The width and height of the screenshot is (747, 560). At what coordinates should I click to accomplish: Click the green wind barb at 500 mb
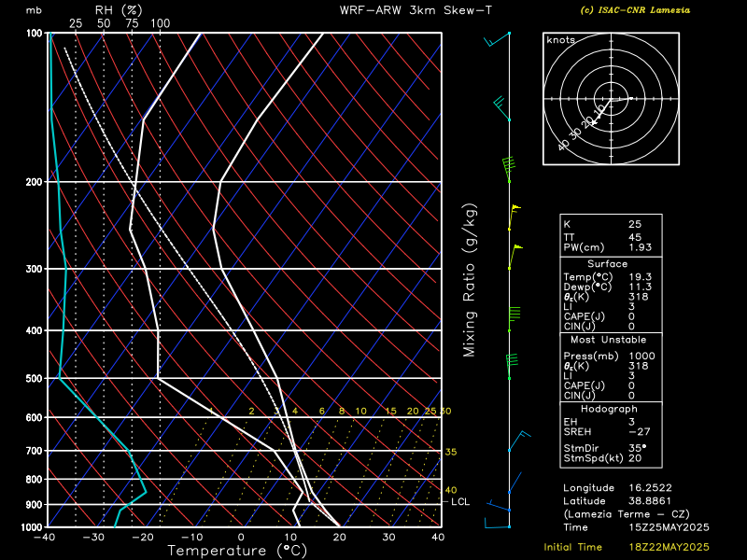[x=513, y=366]
